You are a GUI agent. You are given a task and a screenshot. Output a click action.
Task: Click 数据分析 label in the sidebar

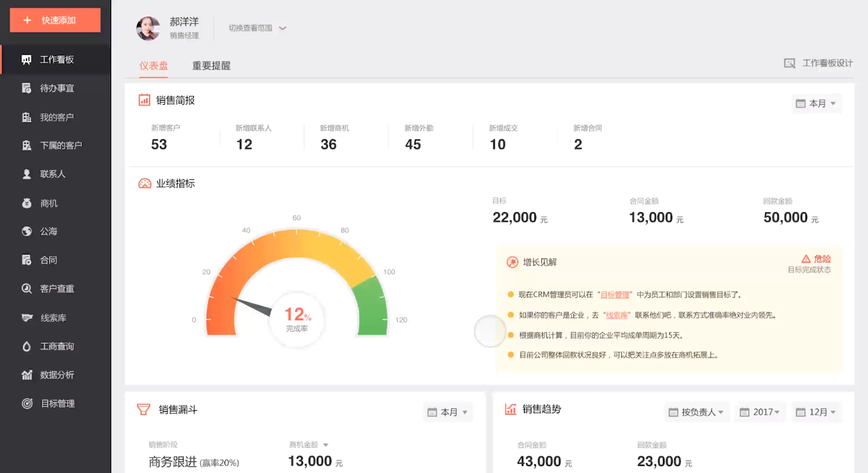click(x=57, y=375)
